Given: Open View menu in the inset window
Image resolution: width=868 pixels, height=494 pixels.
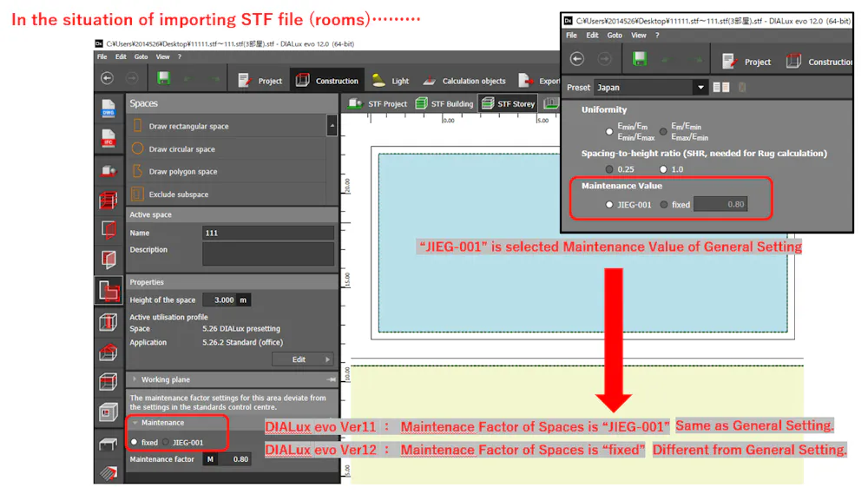Looking at the screenshot, I should point(638,36).
